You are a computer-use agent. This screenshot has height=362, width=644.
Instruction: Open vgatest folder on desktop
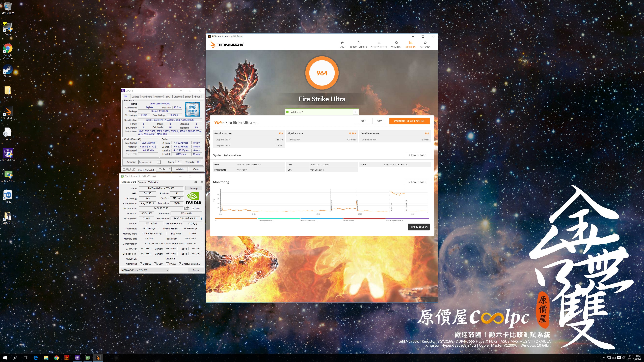tap(8, 92)
